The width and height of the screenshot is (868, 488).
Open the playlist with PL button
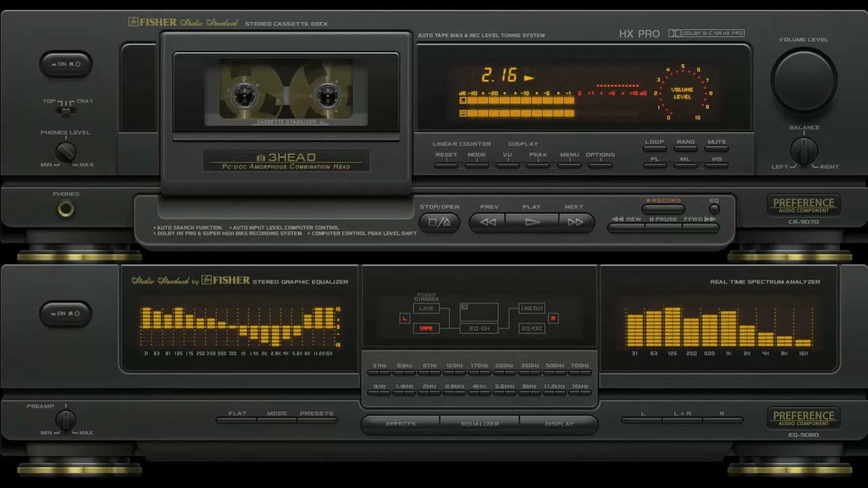coord(654,165)
